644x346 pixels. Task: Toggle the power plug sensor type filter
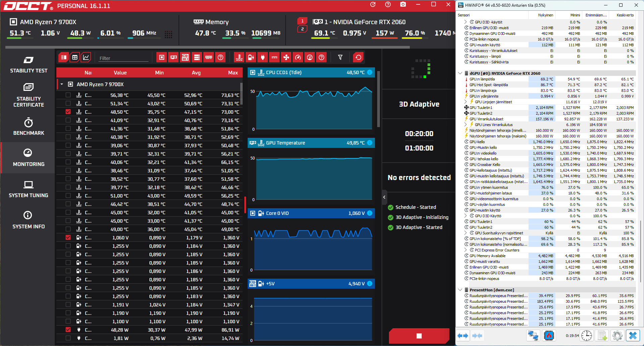pos(263,57)
